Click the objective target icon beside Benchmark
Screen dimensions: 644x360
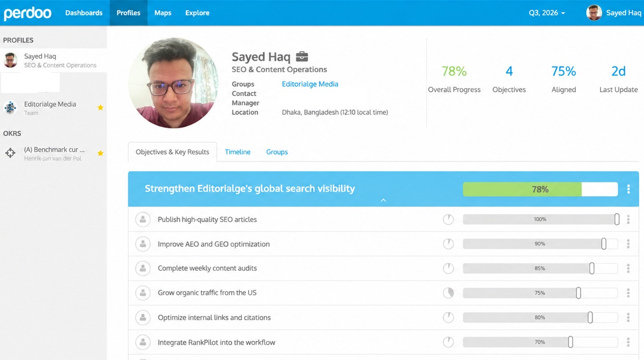click(11, 153)
